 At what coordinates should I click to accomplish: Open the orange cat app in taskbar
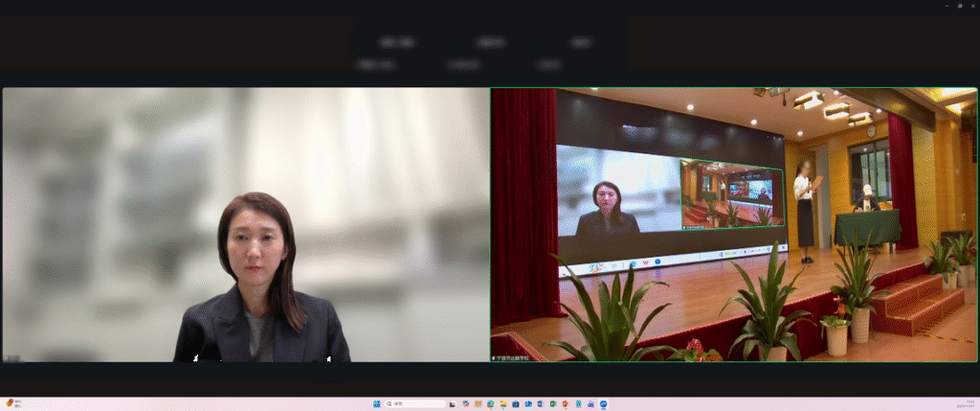479,404
